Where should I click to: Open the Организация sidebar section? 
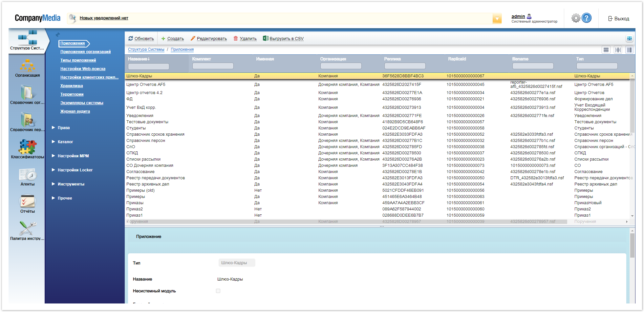(x=27, y=68)
